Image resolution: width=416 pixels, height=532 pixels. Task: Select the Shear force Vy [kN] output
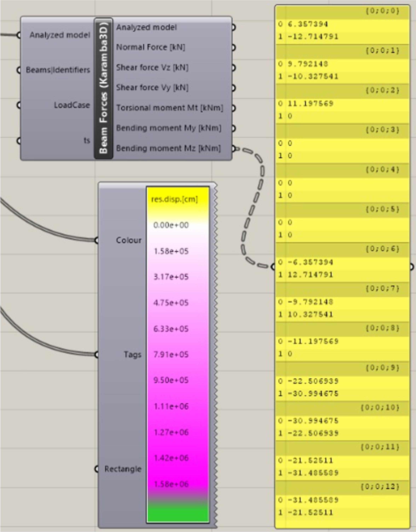pos(152,87)
